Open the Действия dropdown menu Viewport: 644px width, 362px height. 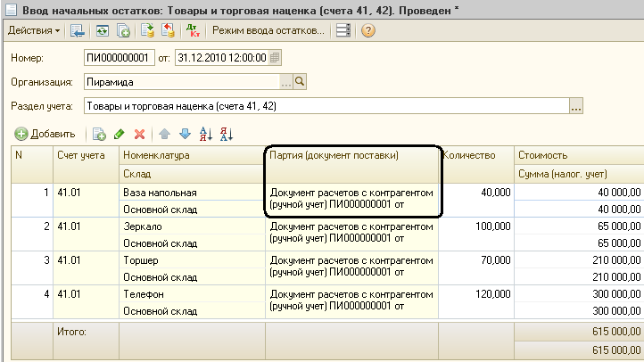[x=34, y=31]
